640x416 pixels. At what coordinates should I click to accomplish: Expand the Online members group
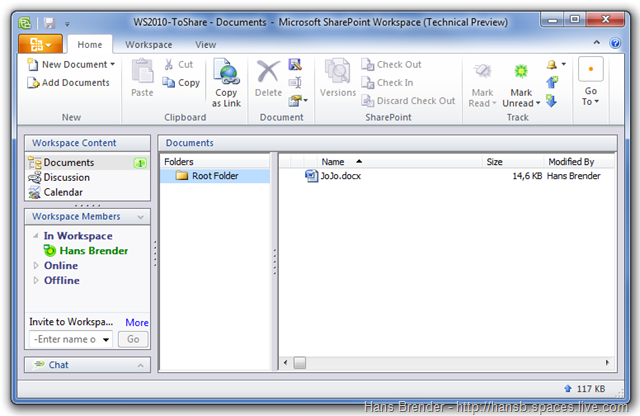37,266
